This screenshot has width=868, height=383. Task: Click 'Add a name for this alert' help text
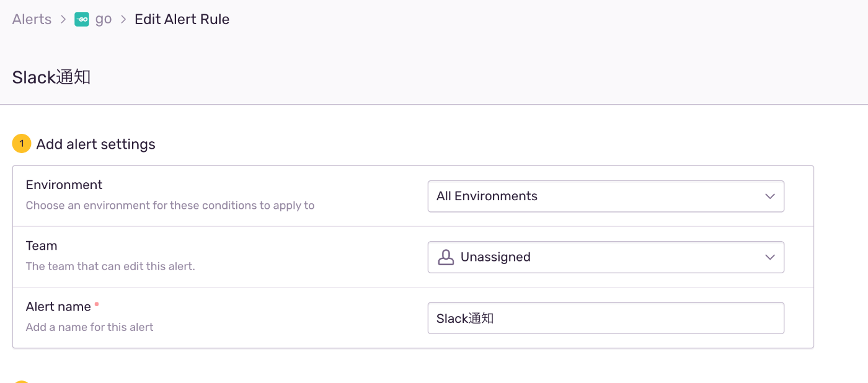click(x=89, y=327)
